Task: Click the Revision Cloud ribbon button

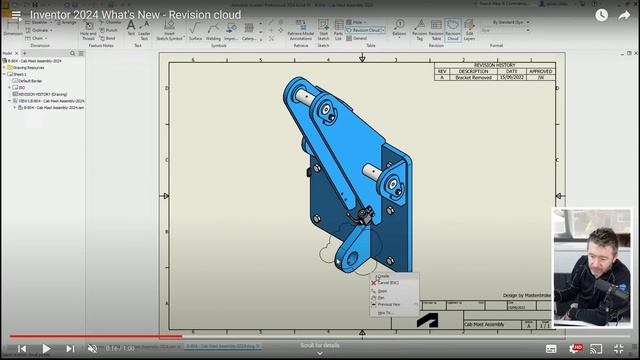Action: point(453,30)
